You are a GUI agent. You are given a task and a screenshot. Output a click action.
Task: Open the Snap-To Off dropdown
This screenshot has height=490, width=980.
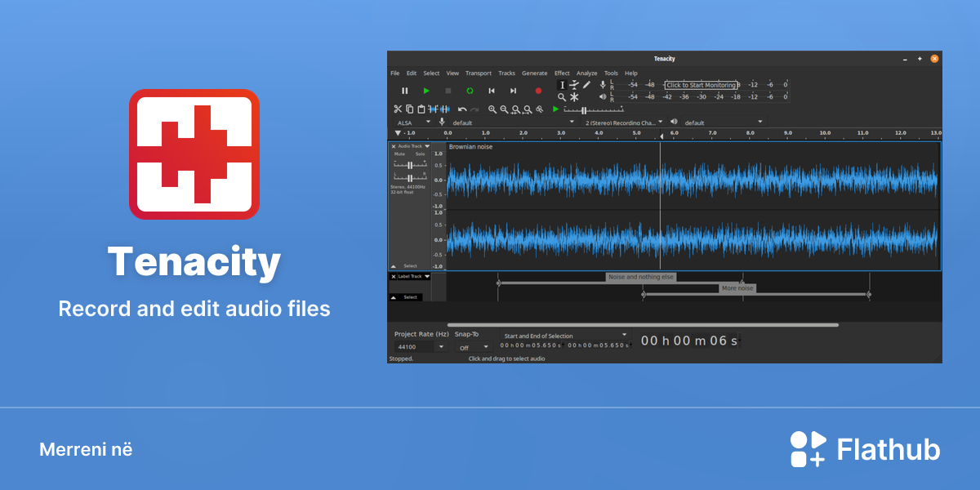click(x=473, y=347)
